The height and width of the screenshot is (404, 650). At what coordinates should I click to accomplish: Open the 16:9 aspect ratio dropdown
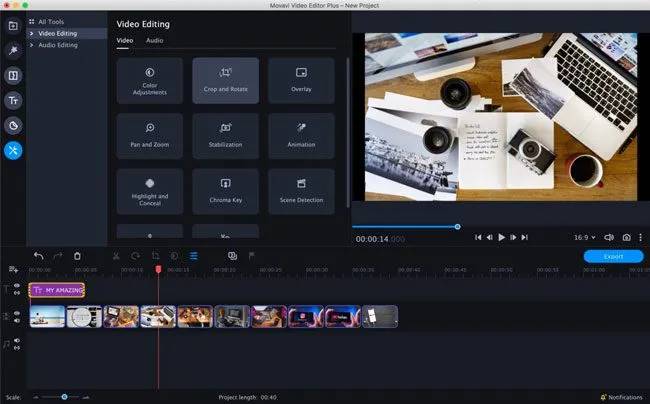click(585, 237)
